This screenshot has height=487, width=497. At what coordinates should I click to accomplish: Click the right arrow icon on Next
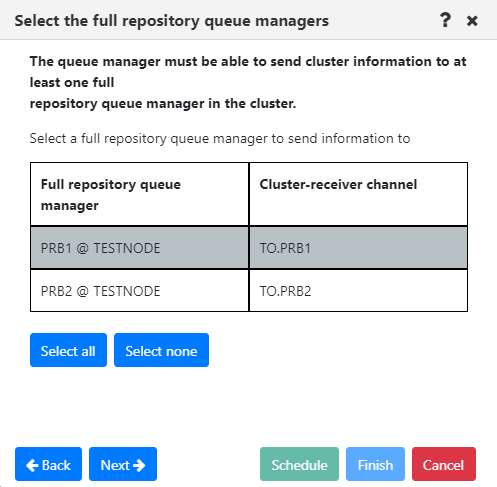pyautogui.click(x=139, y=465)
